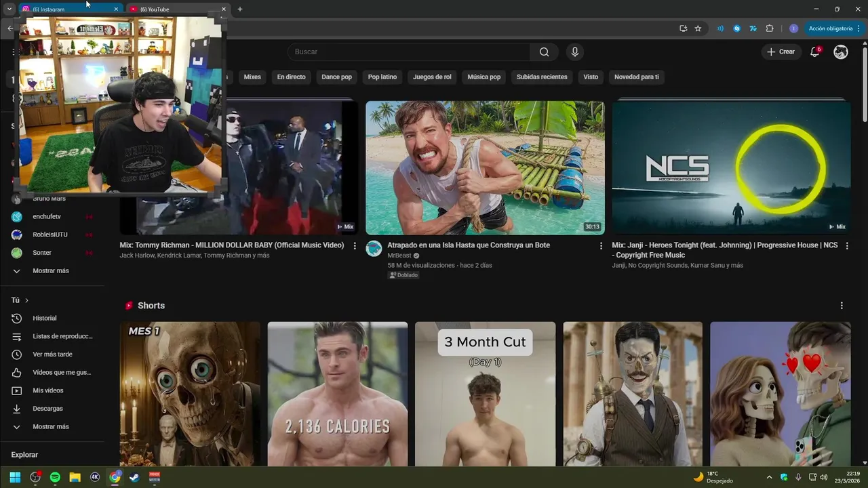Show hidden system tray icons
This screenshot has height=488, width=868.
pos(769,477)
